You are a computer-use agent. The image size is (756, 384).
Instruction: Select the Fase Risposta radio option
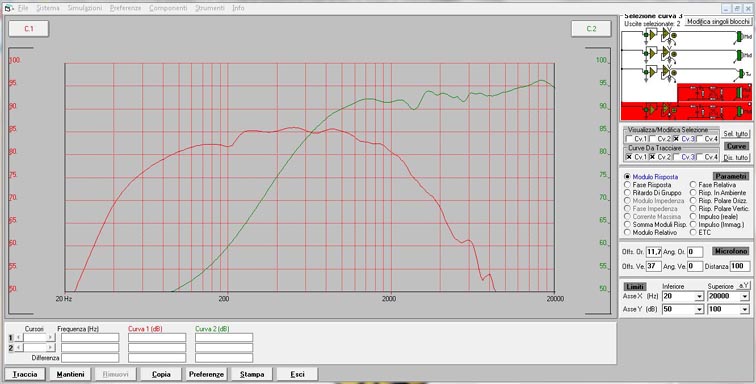pos(648,185)
